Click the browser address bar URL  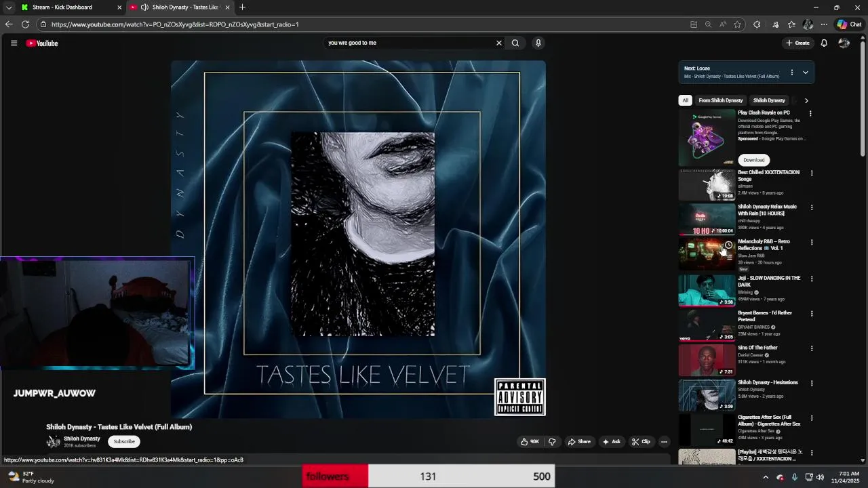click(x=175, y=24)
